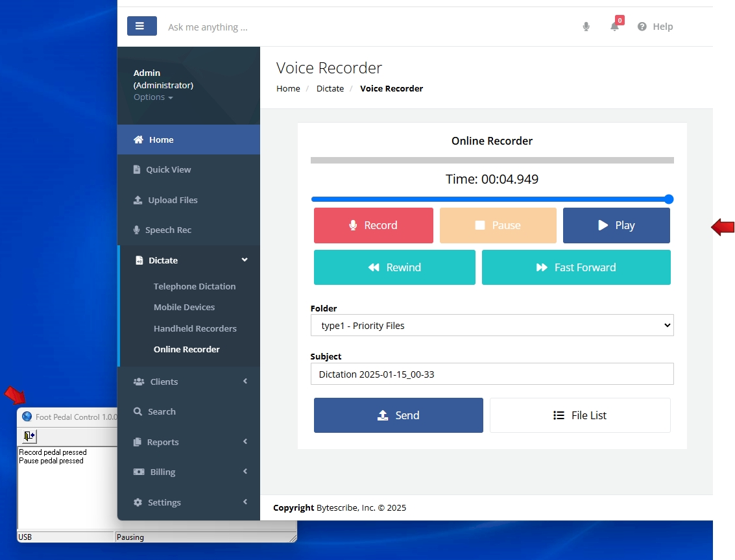Rewind the recording

coord(394,267)
